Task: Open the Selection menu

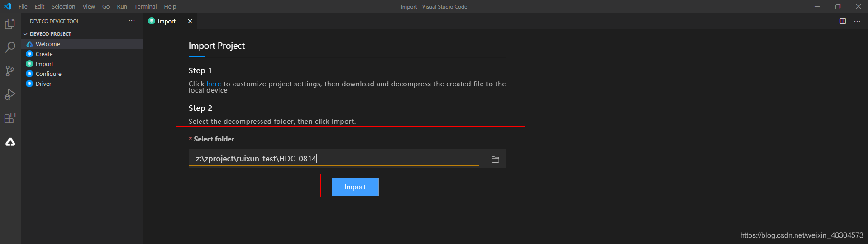Action: pyautogui.click(x=63, y=6)
